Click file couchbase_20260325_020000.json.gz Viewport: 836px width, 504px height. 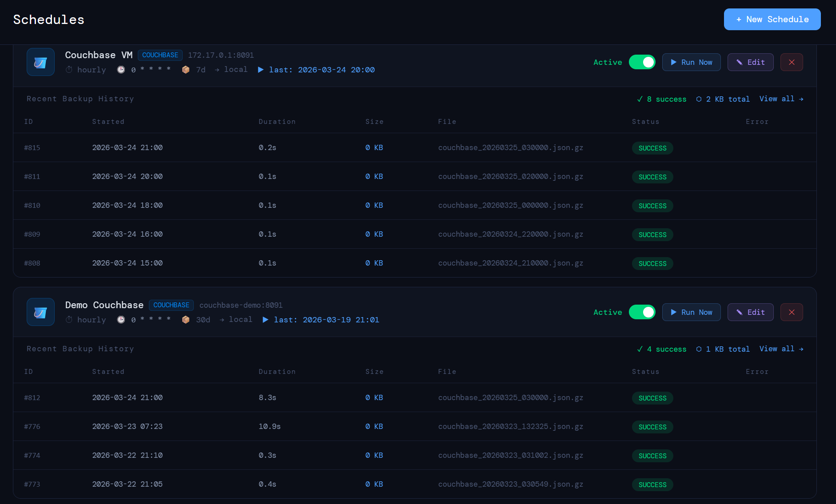coord(511,176)
